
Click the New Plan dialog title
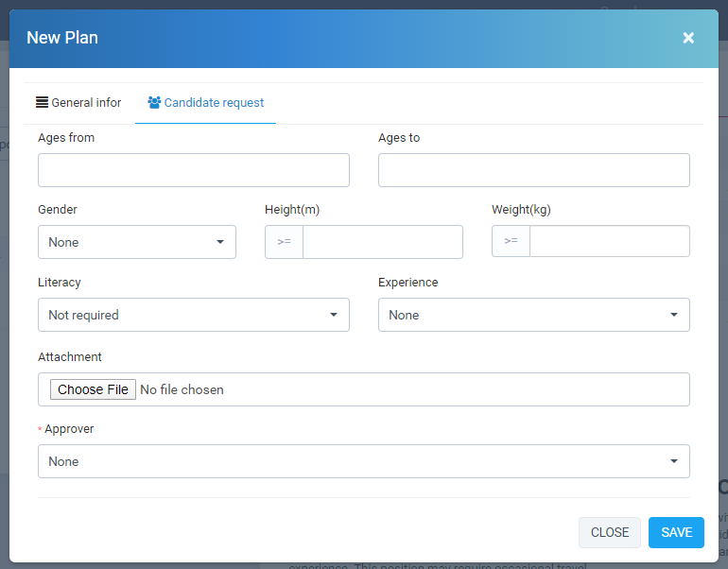tap(62, 38)
